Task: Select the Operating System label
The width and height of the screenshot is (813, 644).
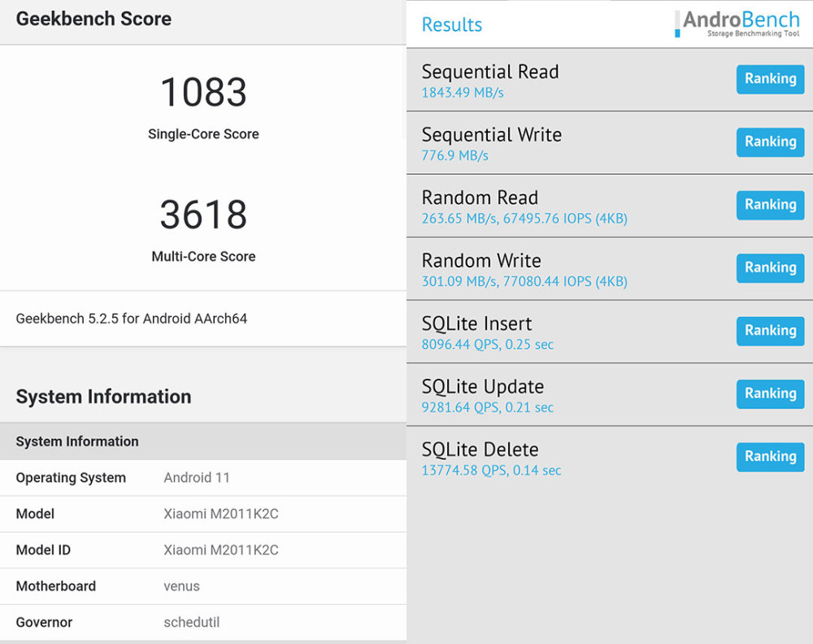Action: click(x=71, y=477)
